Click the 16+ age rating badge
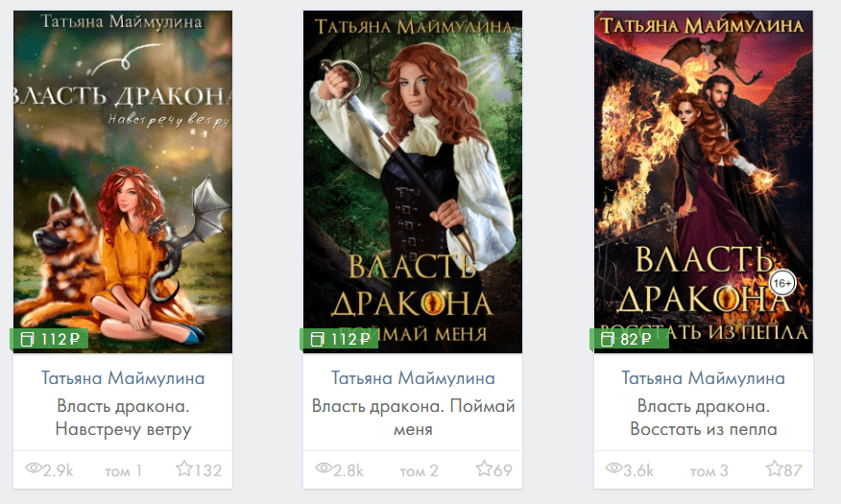Image resolution: width=841 pixels, height=504 pixels. tap(782, 283)
